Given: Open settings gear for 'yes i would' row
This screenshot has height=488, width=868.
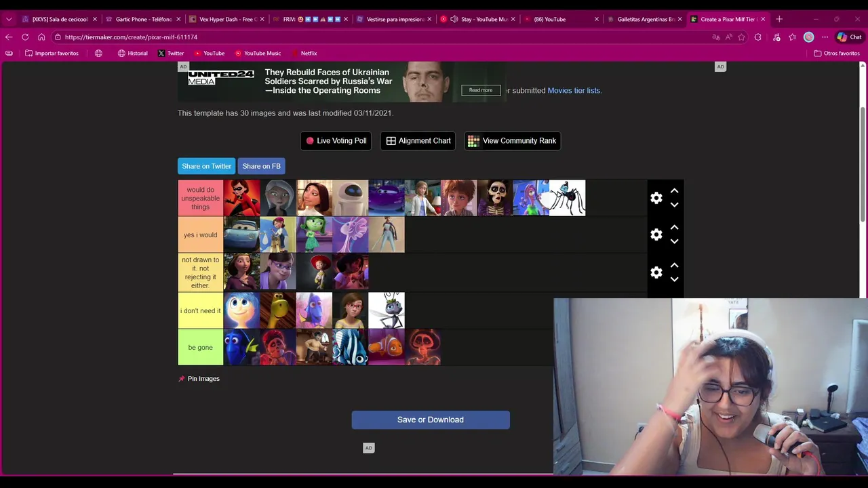Looking at the screenshot, I should click(x=656, y=235).
